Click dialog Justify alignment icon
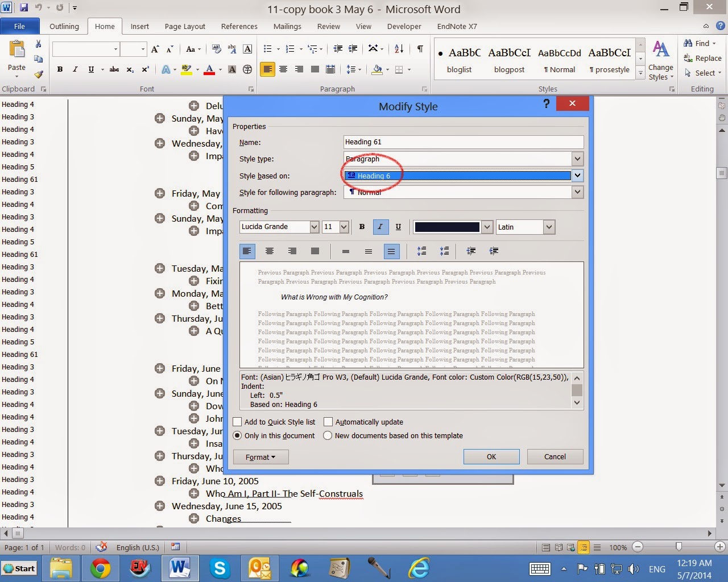728x582 pixels. pos(315,251)
